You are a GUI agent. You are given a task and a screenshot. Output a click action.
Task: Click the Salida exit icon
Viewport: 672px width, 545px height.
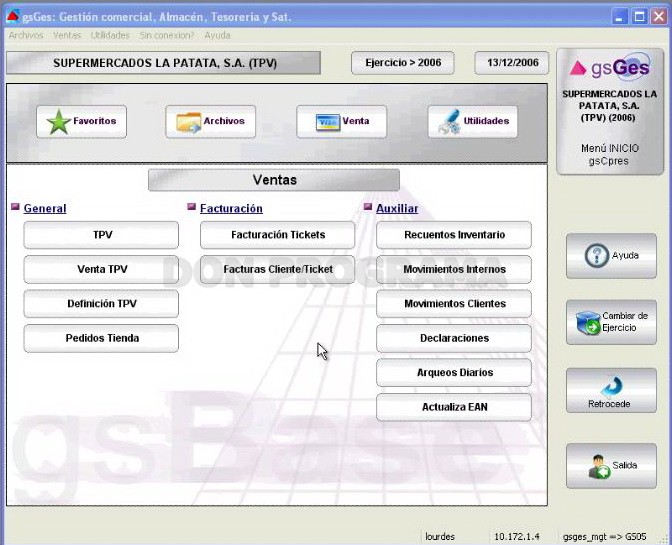[x=599, y=467]
